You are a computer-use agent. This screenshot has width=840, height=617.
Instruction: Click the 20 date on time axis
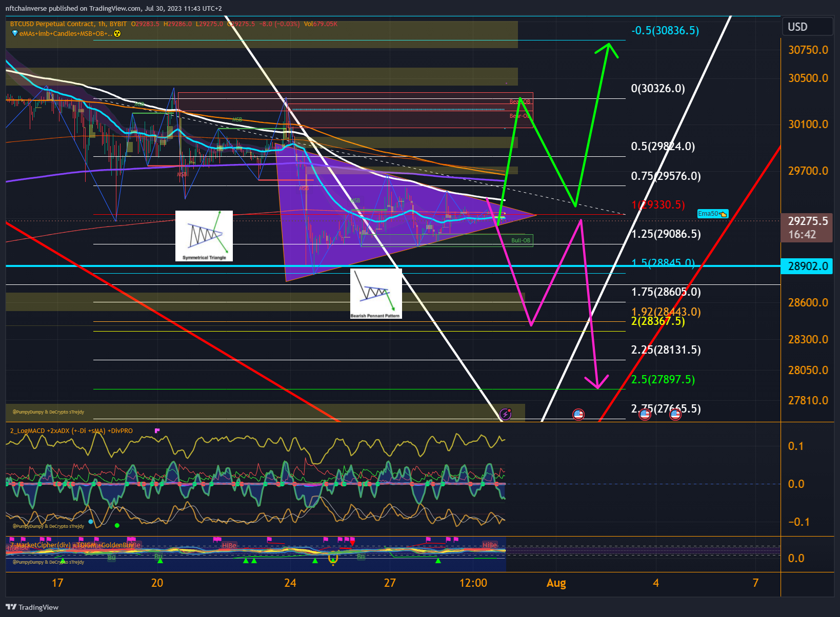pos(157,583)
